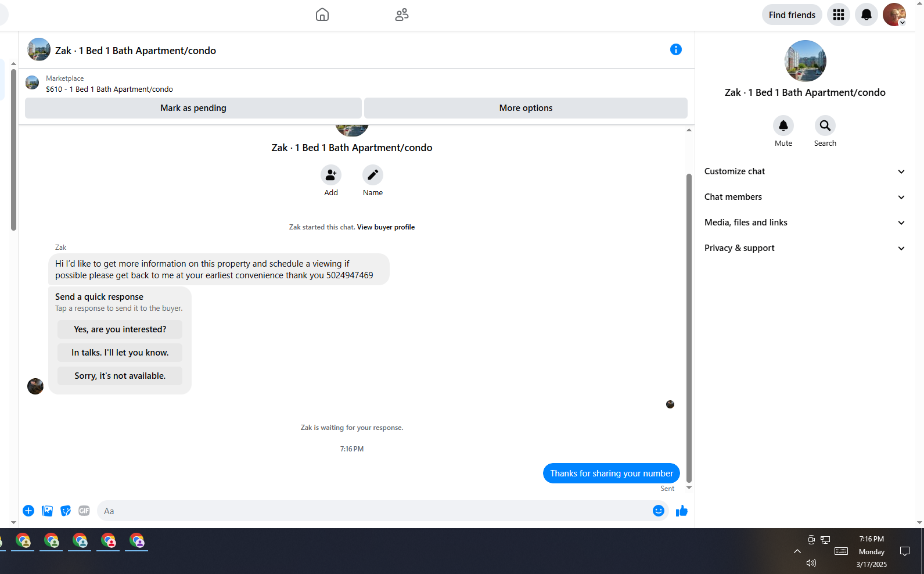Open the sticker picker icon
Screen dimensions: 924x574
[66, 511]
